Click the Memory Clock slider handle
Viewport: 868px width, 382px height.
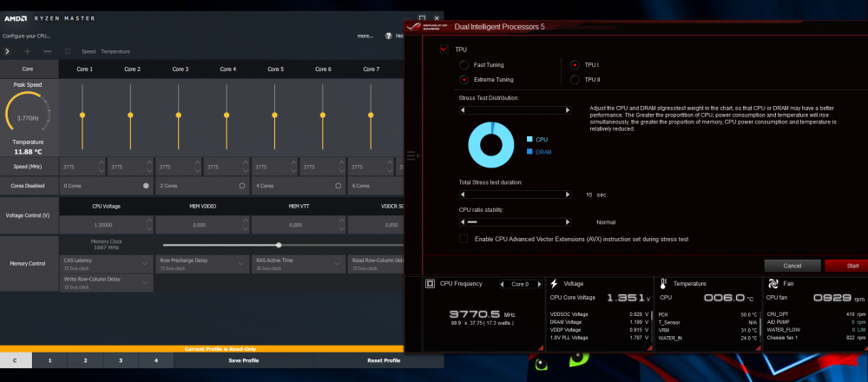tap(279, 245)
